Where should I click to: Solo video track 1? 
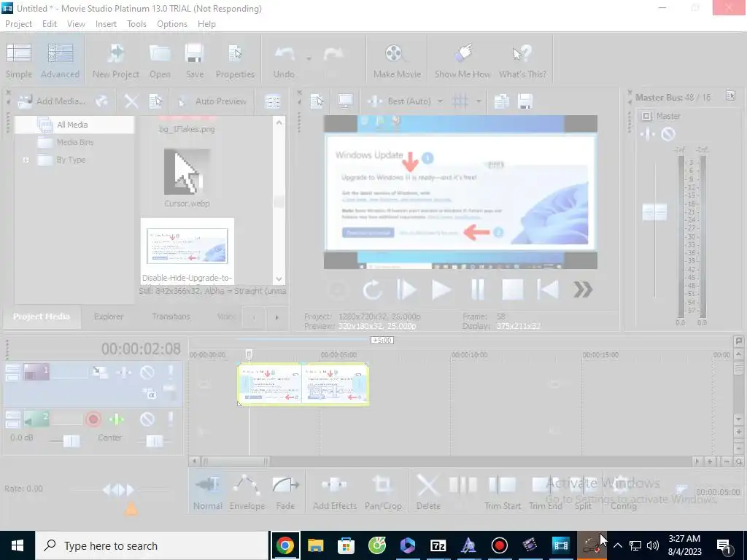[171, 372]
